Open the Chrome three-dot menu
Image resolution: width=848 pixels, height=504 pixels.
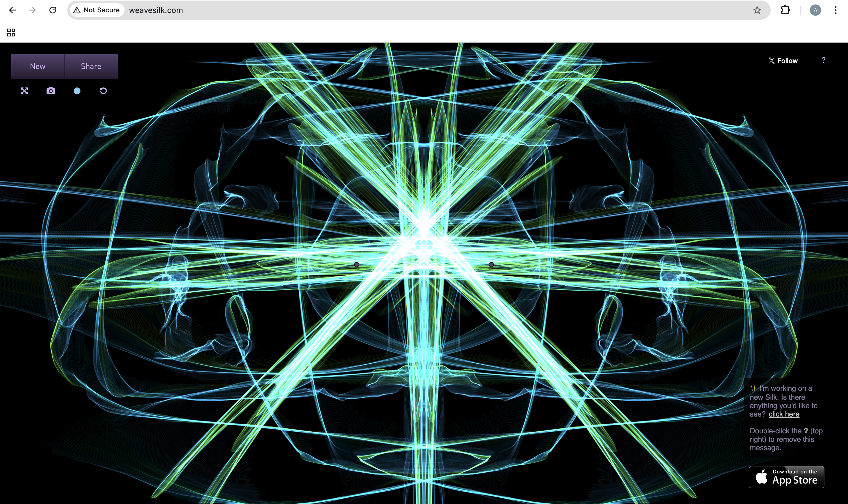coord(835,10)
